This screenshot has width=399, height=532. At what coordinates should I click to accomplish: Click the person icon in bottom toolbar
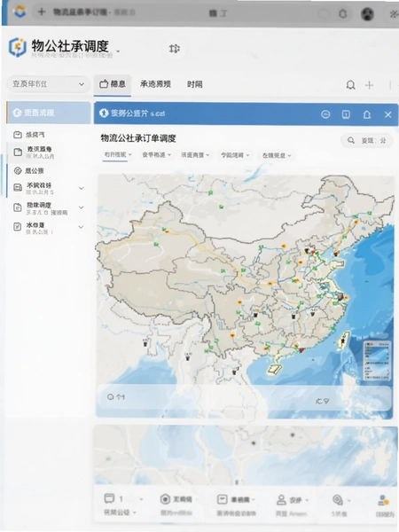tap(281, 499)
